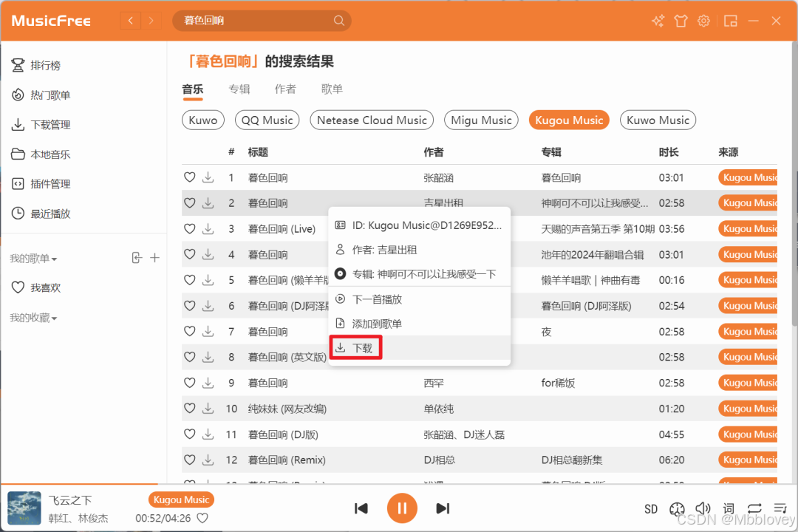
Task: Toggle heart for row 11 暮色回响 (DJ版)
Action: (x=189, y=434)
